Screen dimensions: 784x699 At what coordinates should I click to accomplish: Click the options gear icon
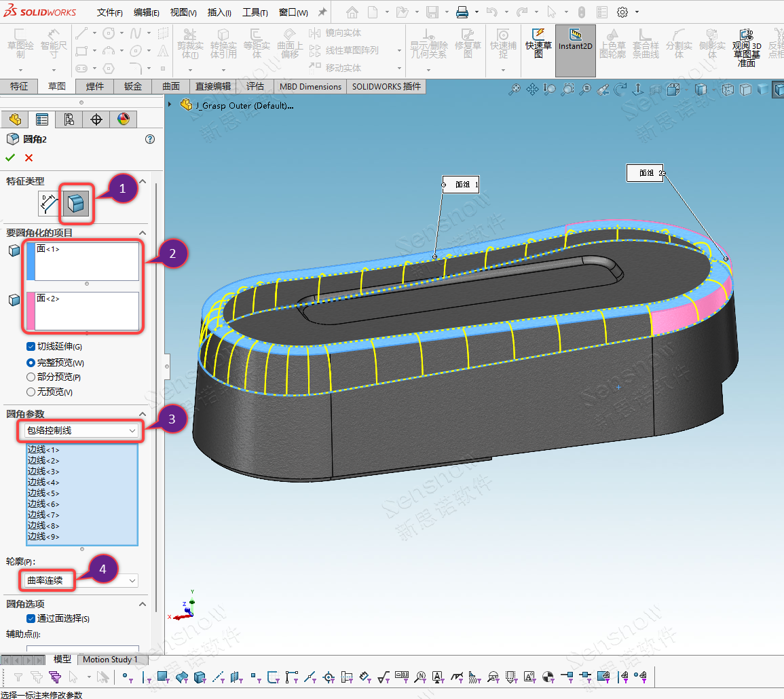(622, 12)
